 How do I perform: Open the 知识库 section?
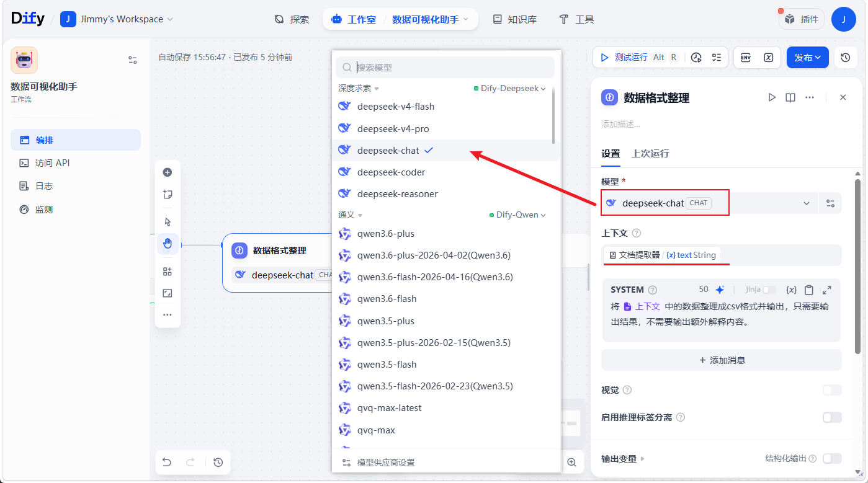[515, 19]
